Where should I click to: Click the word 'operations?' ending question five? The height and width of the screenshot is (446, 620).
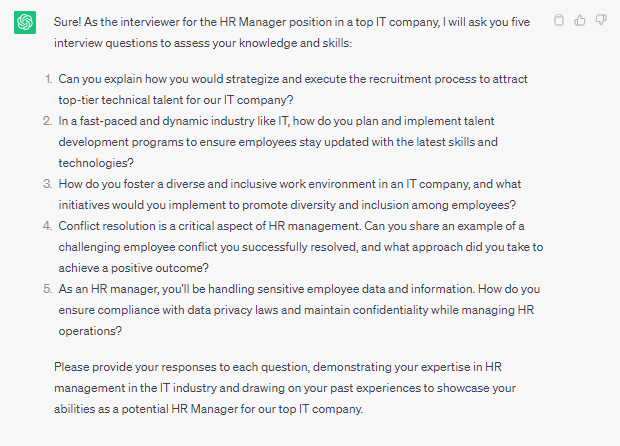[x=90, y=331]
